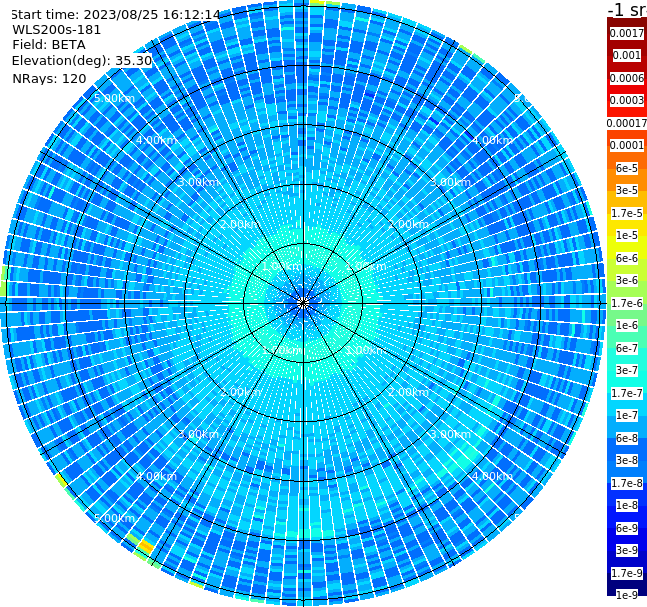Select the Elevation(deg): 35.30 text
Viewport: 647px width, 607px height.
82,61
